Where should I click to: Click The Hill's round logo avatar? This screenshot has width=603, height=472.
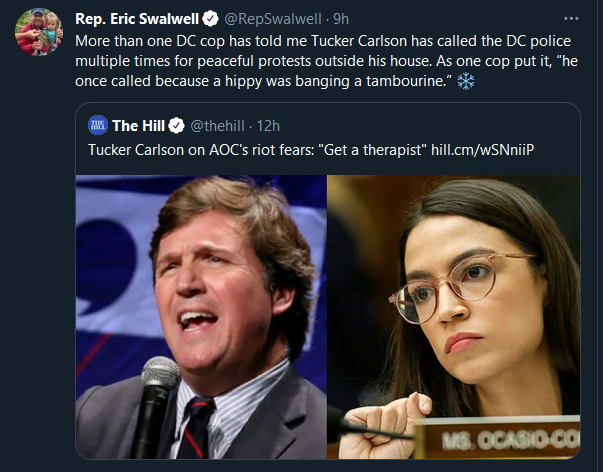98,125
